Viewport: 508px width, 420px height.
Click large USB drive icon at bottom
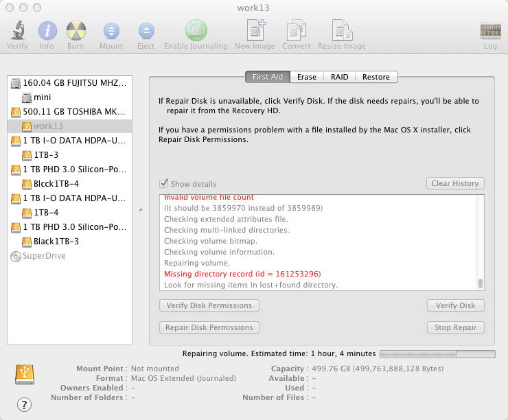[25, 374]
